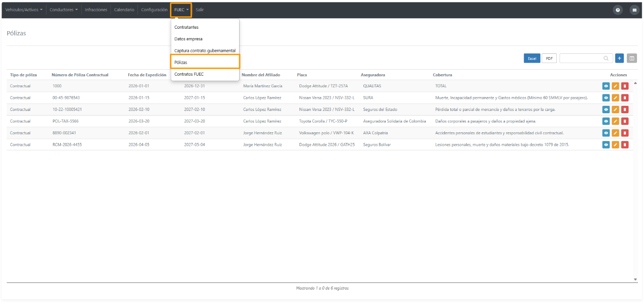
Task: View policy POL-TAX-5566 details
Action: pos(606,121)
